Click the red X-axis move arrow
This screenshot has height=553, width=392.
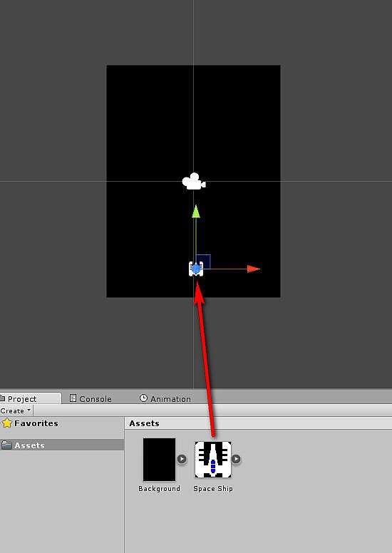(x=254, y=269)
